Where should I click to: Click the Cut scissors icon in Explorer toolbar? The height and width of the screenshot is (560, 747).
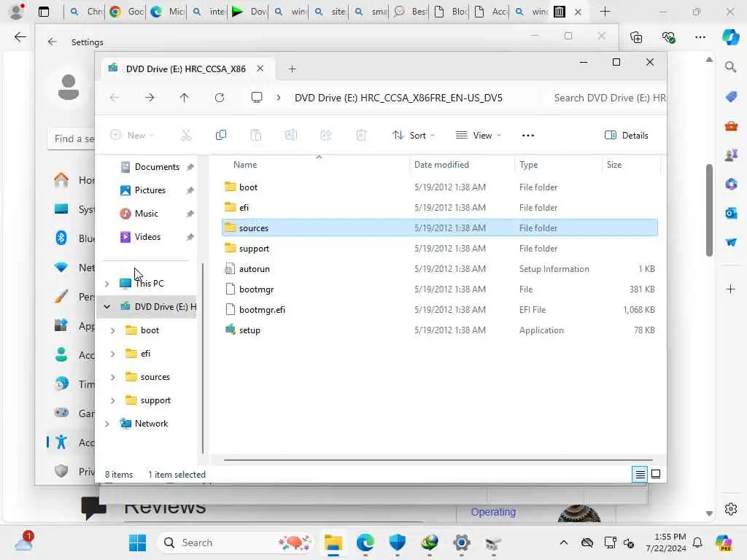[186, 136]
